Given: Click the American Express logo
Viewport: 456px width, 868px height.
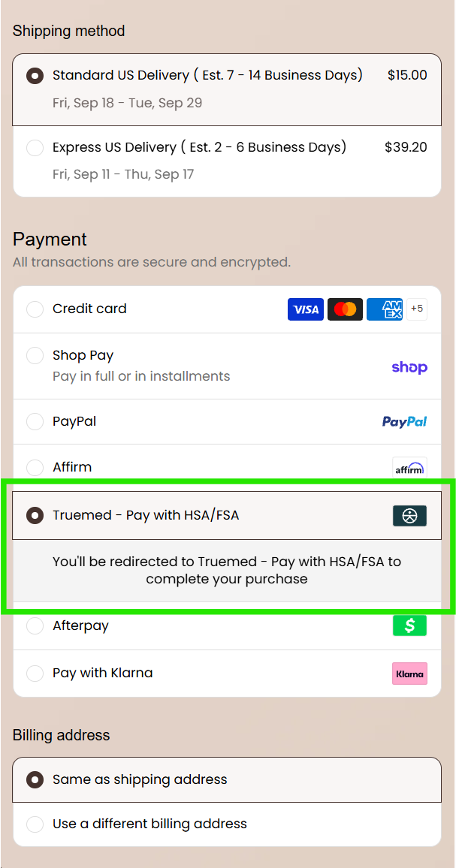Looking at the screenshot, I should [385, 309].
